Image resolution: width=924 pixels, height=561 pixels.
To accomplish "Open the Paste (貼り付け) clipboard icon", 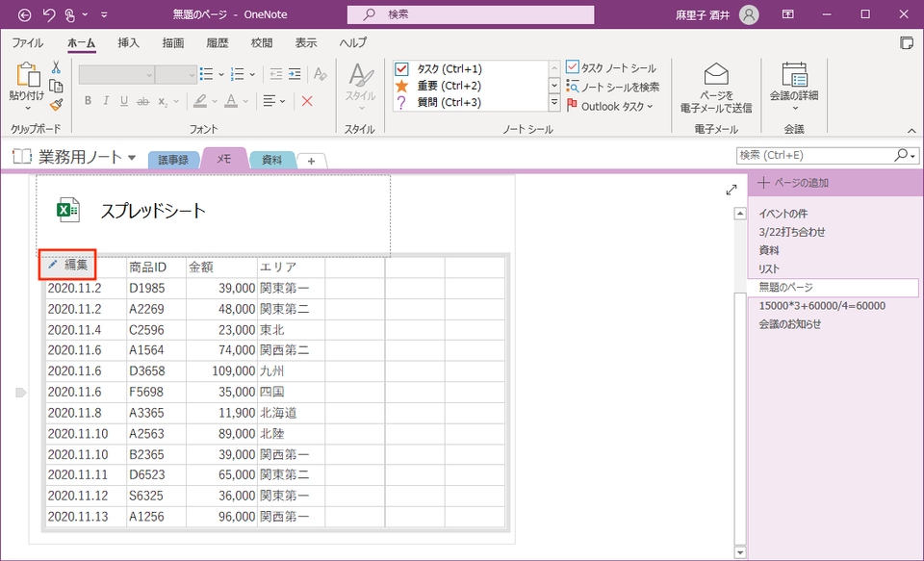I will [x=27, y=75].
